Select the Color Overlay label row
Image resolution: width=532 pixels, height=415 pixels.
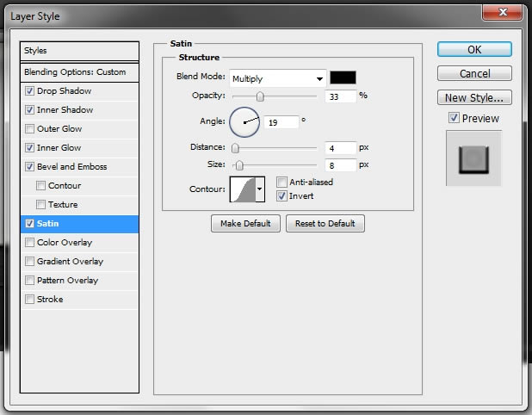[x=65, y=243]
